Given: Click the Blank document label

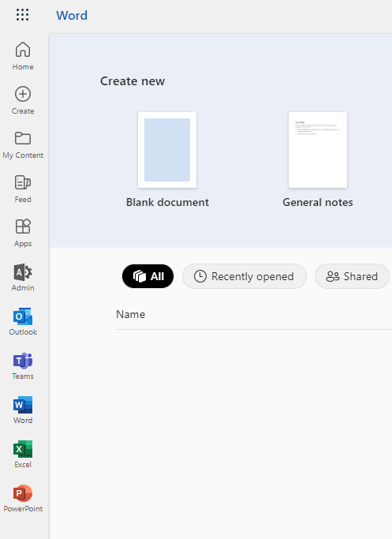Looking at the screenshot, I should pos(167,202).
